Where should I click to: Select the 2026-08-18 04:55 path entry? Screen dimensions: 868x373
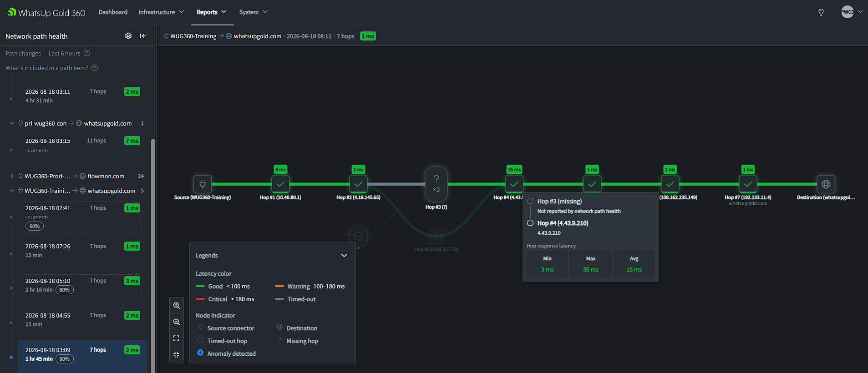tap(82, 320)
